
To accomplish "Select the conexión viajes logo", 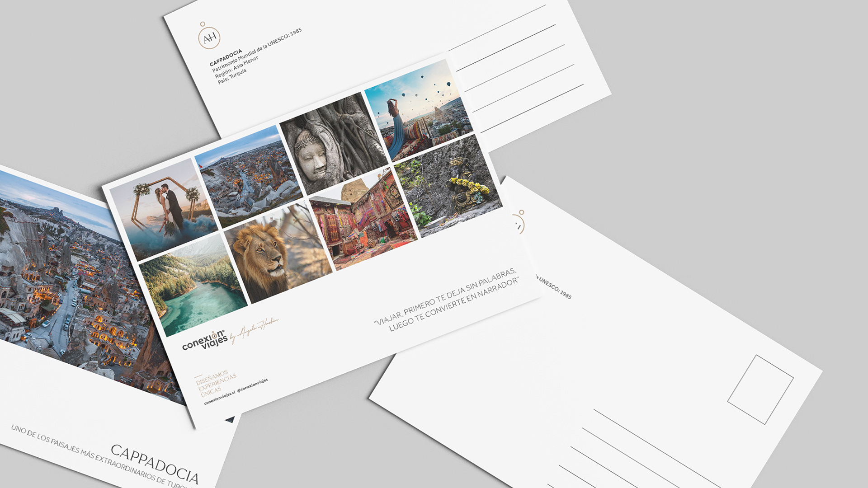I will pyautogui.click(x=205, y=340).
